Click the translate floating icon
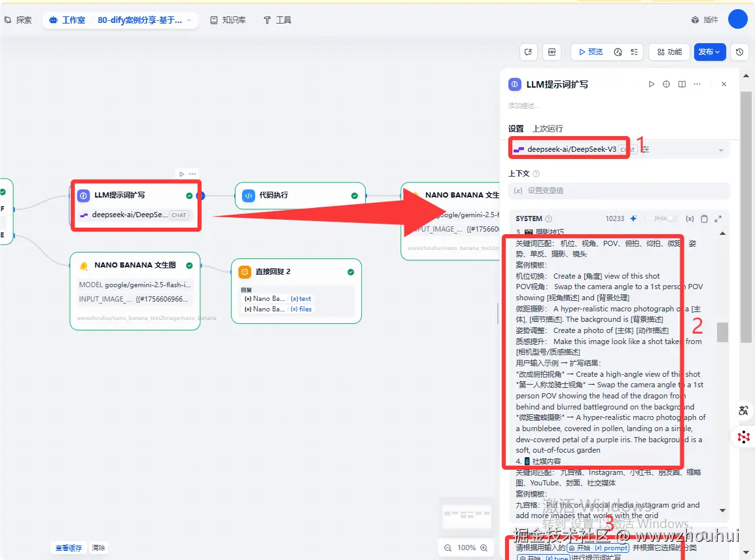The height and width of the screenshot is (560, 755). [x=743, y=411]
